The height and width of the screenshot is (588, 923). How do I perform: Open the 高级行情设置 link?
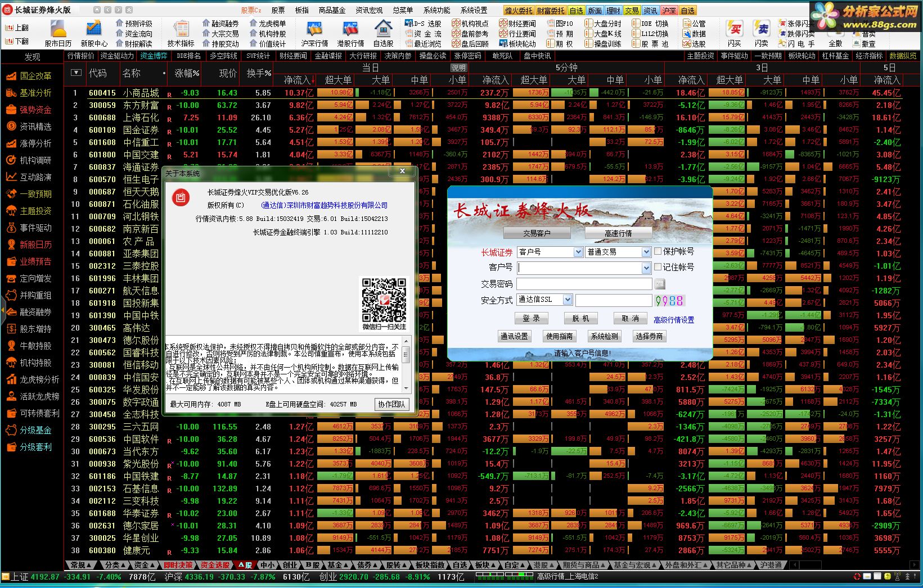click(674, 320)
